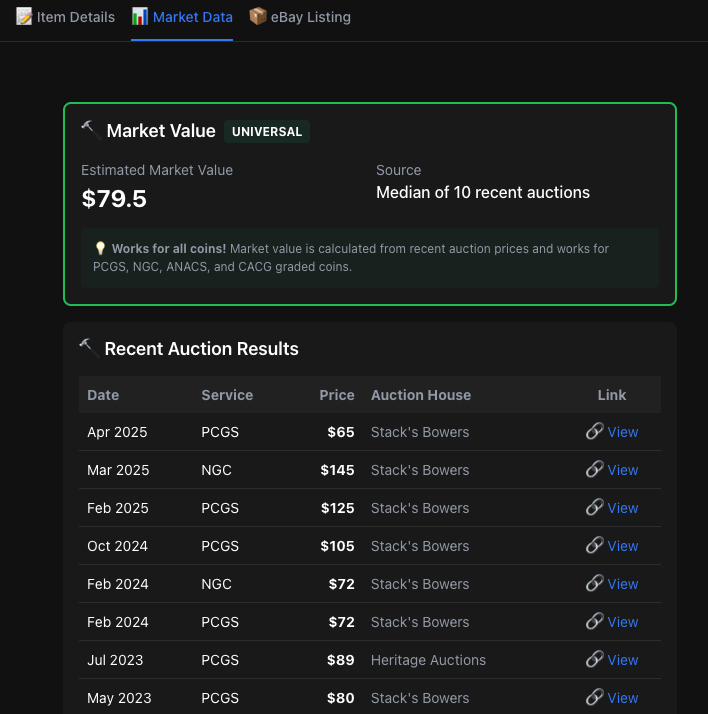The width and height of the screenshot is (708, 714).
Task: View the Apr 2025 $65 auction link
Action: (x=623, y=432)
